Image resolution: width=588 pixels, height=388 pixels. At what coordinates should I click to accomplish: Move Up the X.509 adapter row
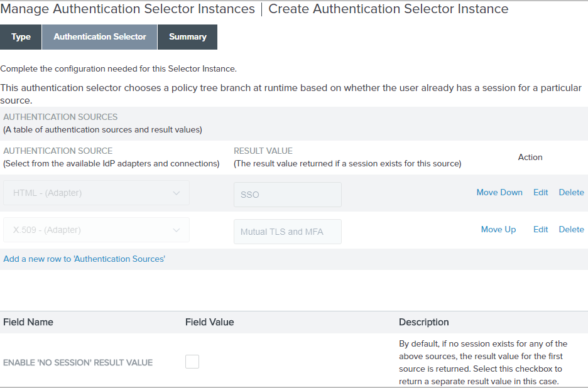(x=498, y=229)
